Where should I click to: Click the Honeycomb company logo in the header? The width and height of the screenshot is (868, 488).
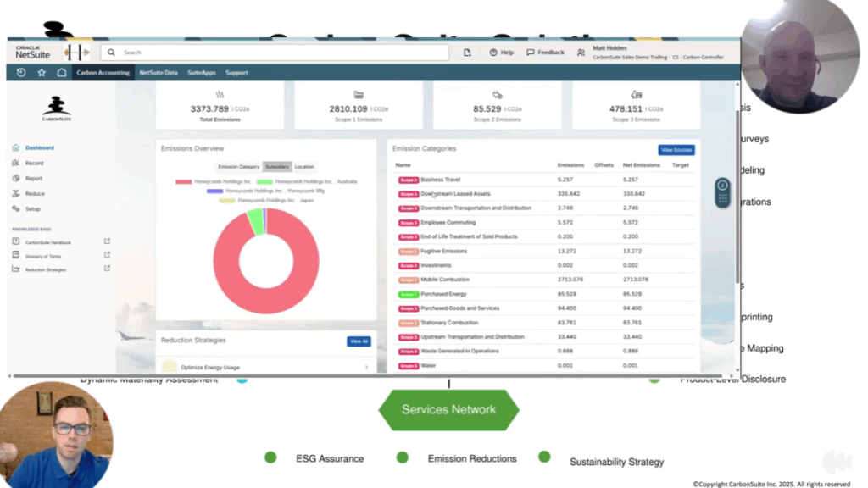[76, 52]
